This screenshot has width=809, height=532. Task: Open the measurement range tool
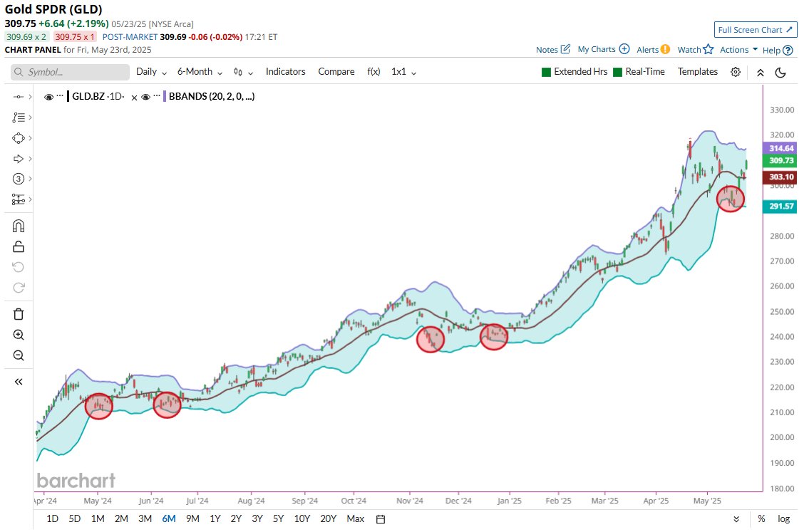18,199
